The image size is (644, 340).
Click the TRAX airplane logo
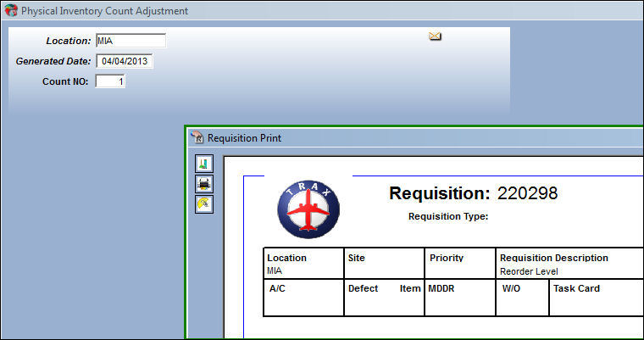click(x=308, y=209)
